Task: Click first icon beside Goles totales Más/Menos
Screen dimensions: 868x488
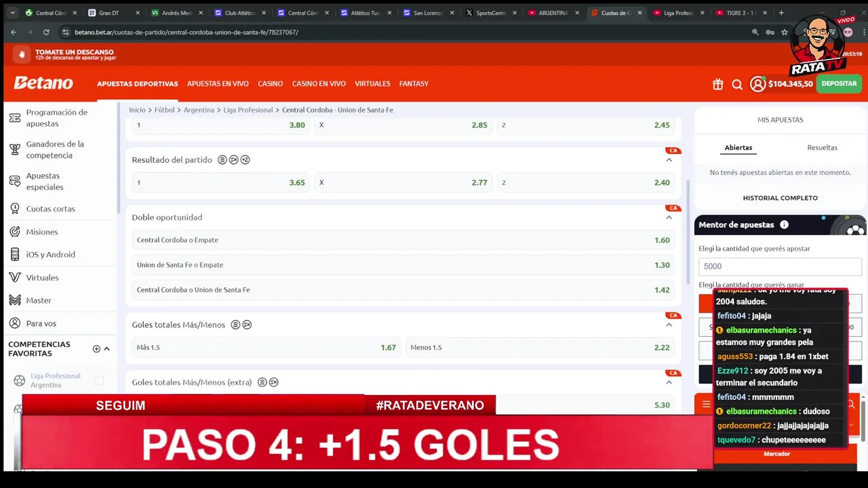Action: click(x=235, y=325)
